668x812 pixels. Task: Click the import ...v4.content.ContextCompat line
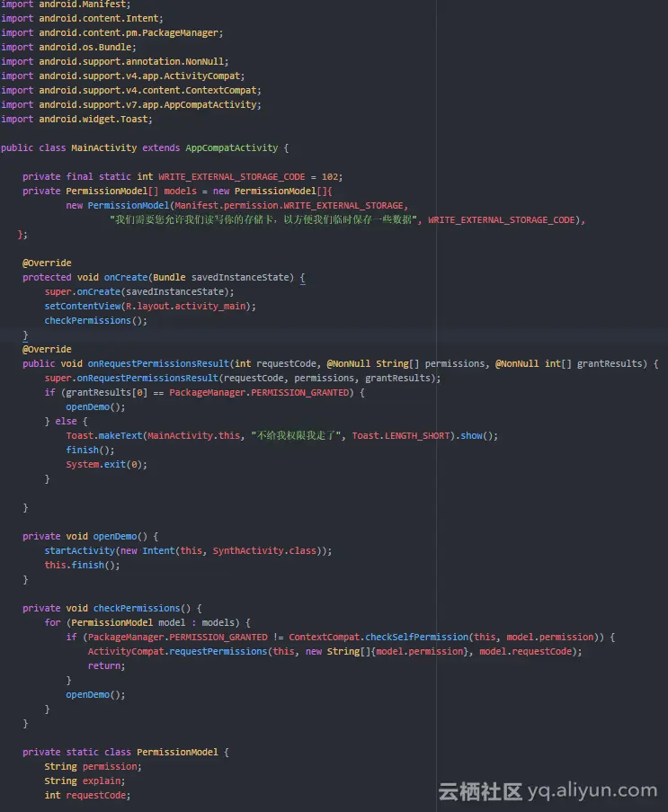pyautogui.click(x=131, y=90)
